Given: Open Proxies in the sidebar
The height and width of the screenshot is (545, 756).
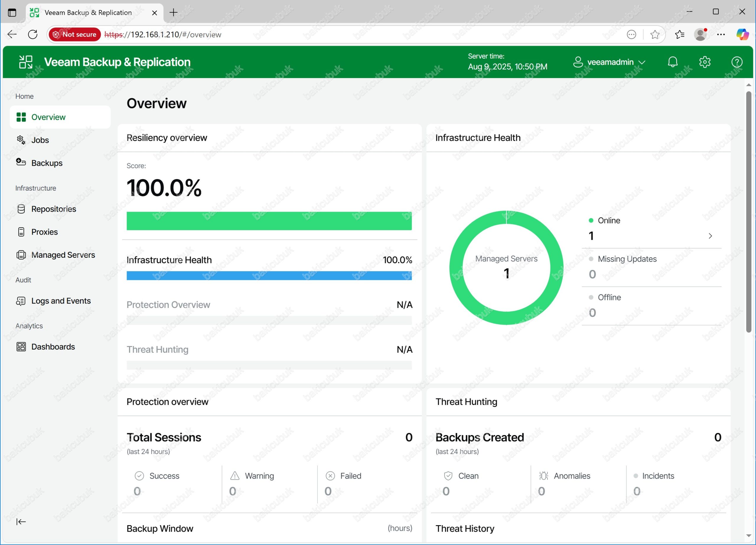Looking at the screenshot, I should click(x=60, y=232).
